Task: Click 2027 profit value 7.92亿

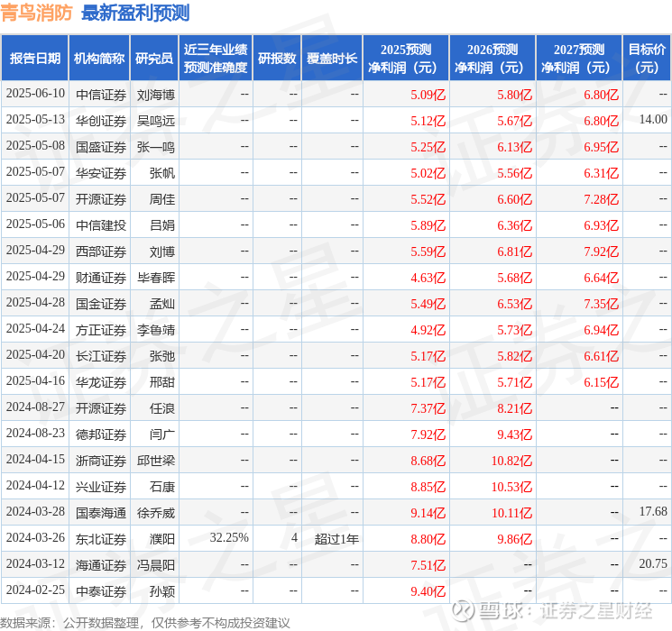Action: point(602,251)
